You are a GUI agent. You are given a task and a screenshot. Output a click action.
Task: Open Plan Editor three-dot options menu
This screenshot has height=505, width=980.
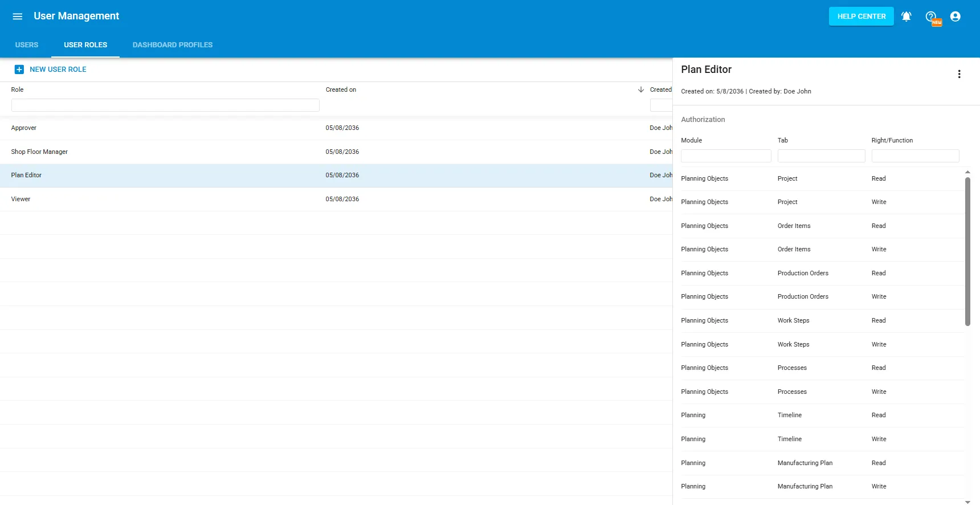[x=959, y=74]
